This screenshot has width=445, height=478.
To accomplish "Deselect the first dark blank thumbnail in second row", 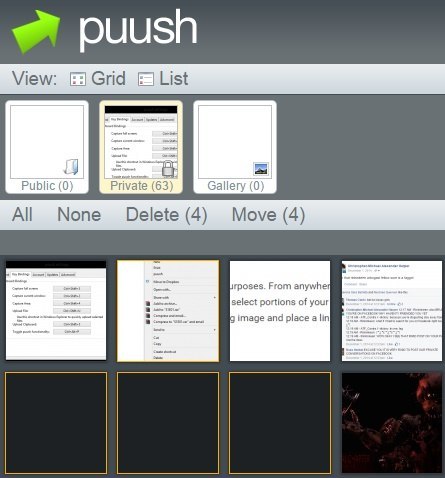I will pyautogui.click(x=56, y=423).
